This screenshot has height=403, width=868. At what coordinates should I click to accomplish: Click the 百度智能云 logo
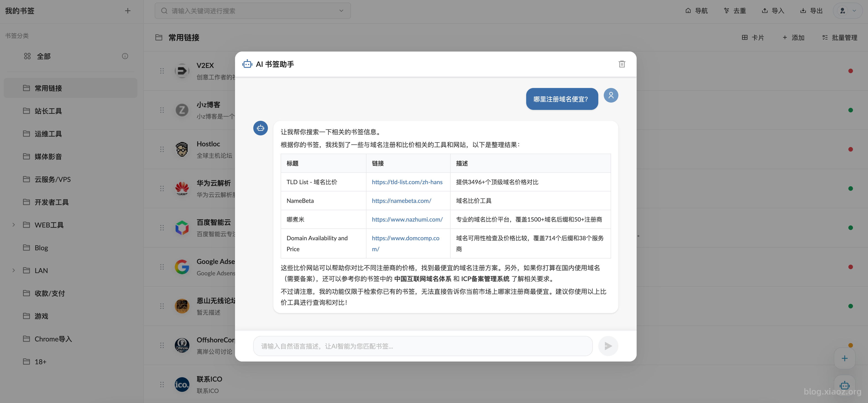[x=182, y=228]
